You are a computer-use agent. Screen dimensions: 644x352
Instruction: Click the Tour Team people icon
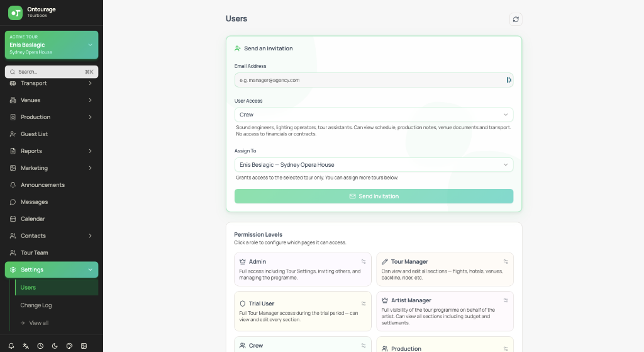coord(13,253)
